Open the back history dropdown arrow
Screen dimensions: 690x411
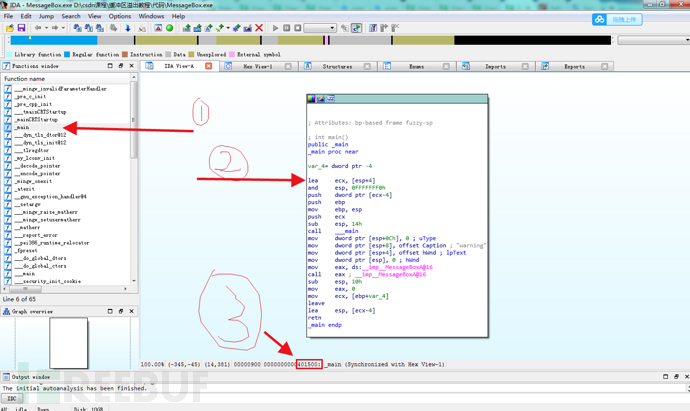click(x=46, y=28)
